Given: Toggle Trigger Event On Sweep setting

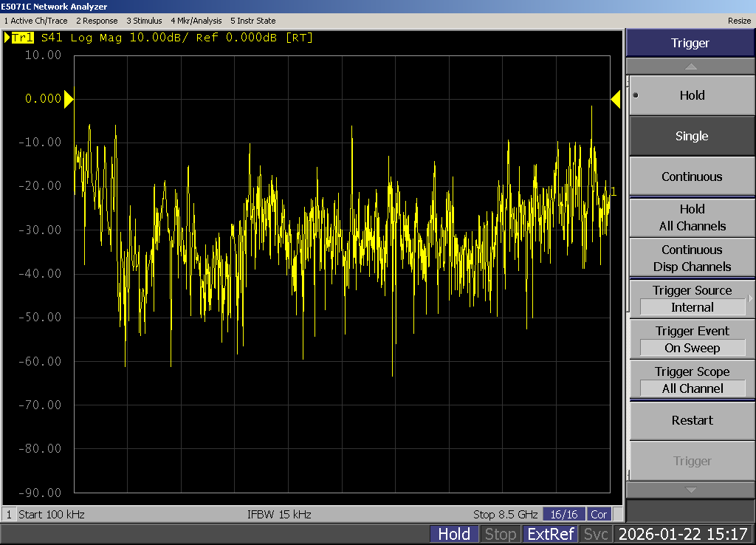Looking at the screenshot, I should [691, 340].
